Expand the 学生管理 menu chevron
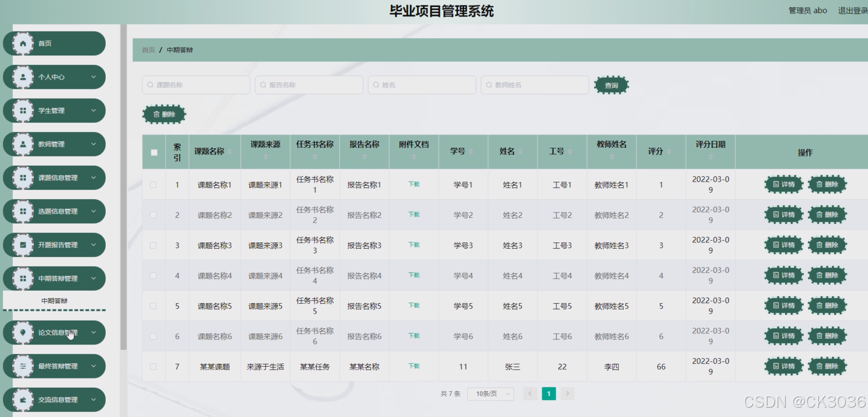 93,110
